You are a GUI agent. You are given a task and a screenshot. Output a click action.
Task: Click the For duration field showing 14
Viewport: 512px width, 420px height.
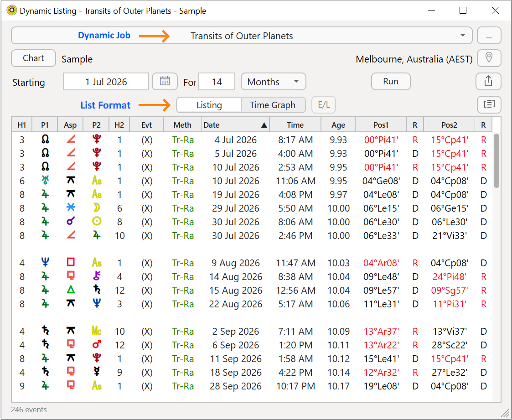(x=217, y=82)
